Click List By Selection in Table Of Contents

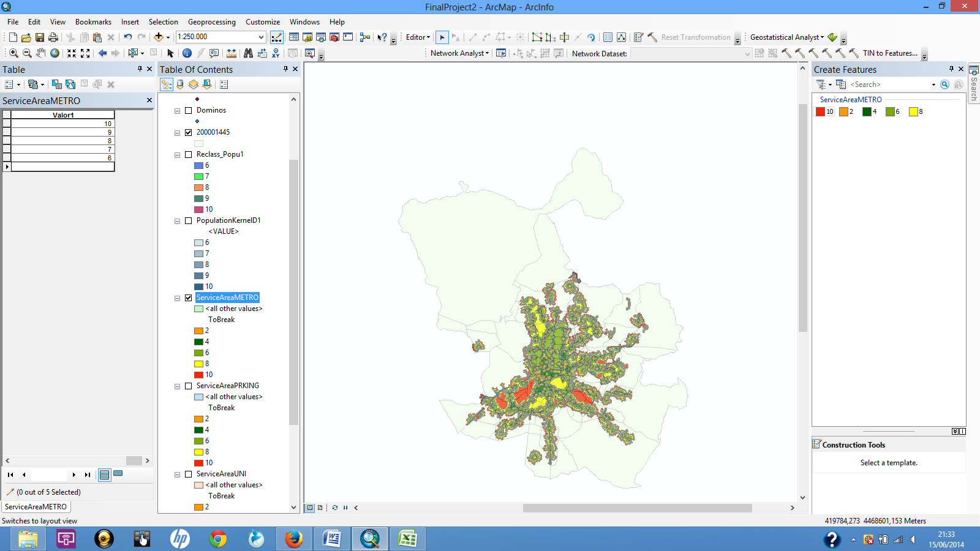[x=207, y=84]
